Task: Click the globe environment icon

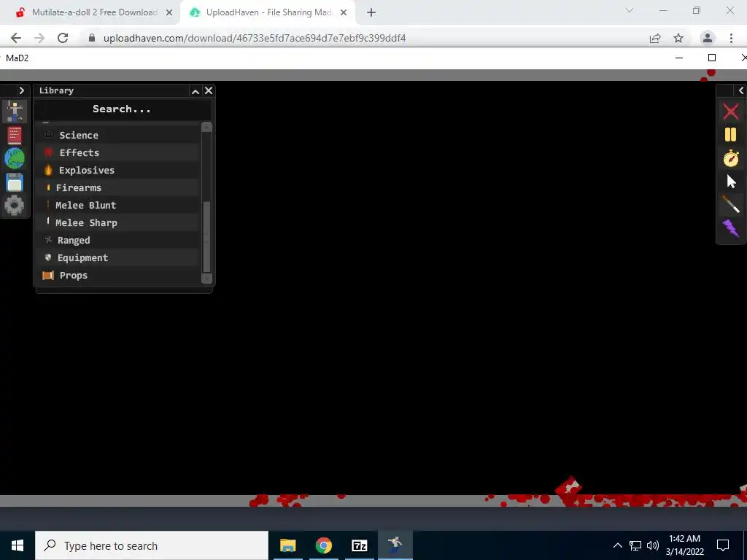Action: click(15, 158)
